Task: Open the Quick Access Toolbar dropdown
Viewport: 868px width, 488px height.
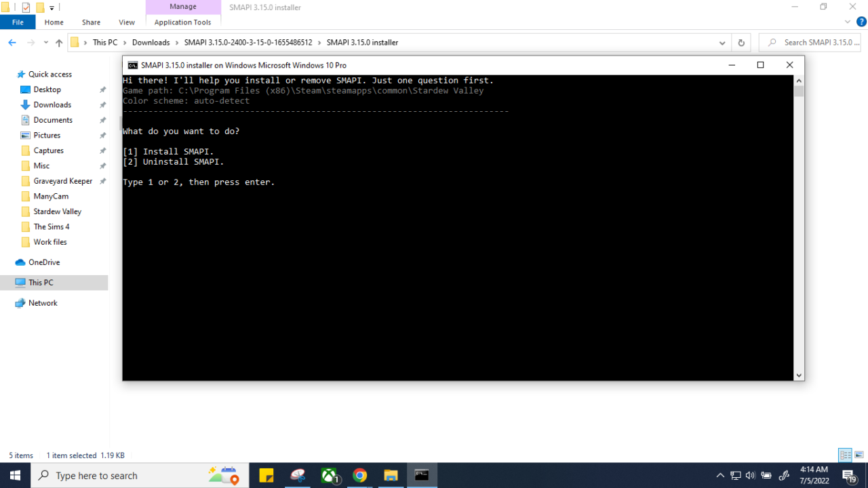Action: (x=52, y=8)
